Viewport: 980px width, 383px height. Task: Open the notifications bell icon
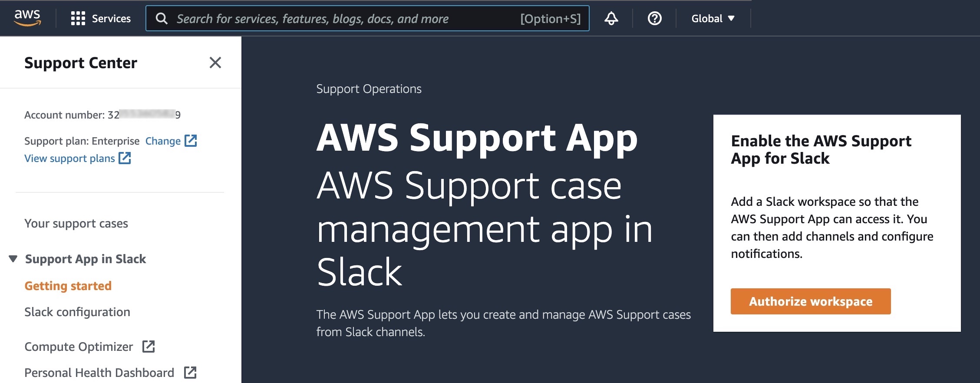tap(611, 18)
